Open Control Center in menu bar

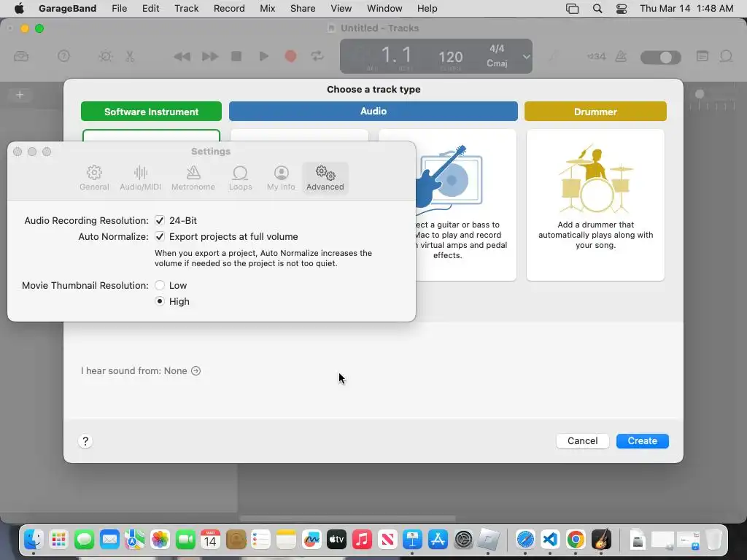coord(622,9)
